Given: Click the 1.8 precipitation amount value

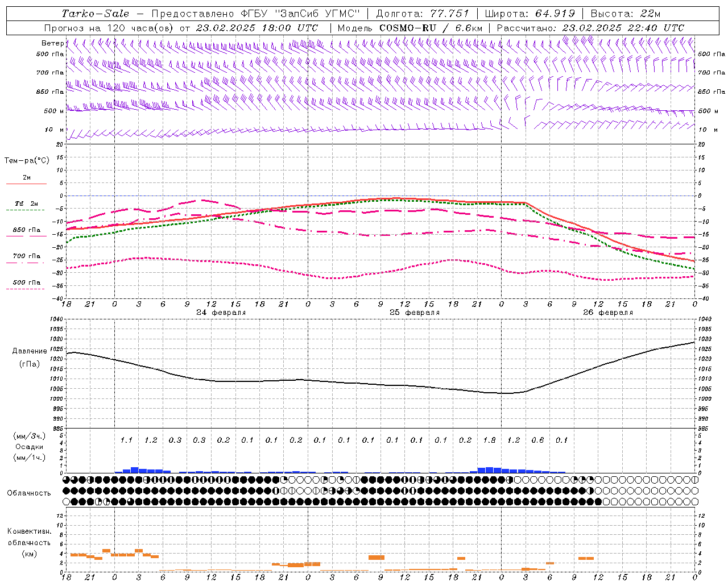Looking at the screenshot, I should [489, 440].
